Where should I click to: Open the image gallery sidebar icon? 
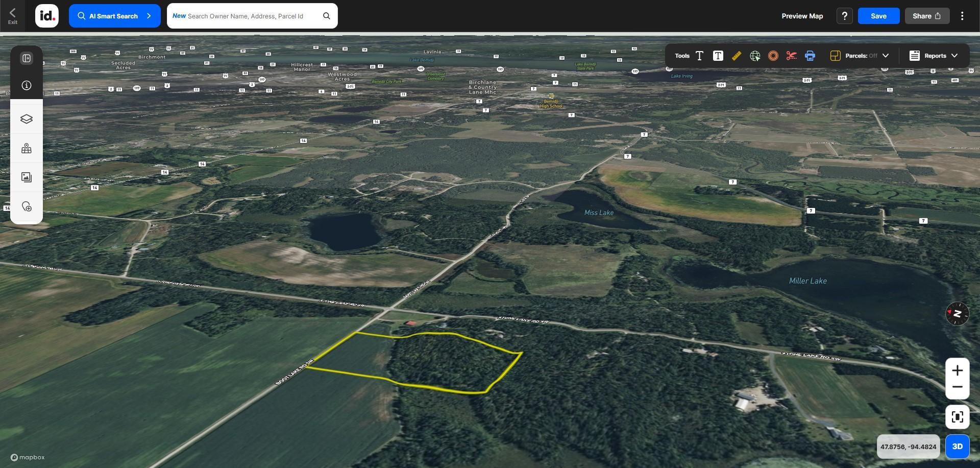(27, 177)
